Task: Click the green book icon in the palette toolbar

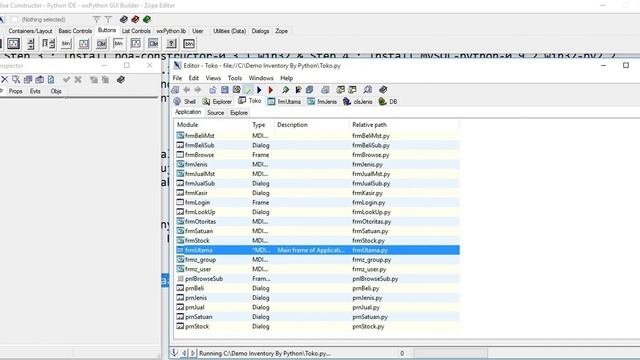Action: click(x=147, y=19)
